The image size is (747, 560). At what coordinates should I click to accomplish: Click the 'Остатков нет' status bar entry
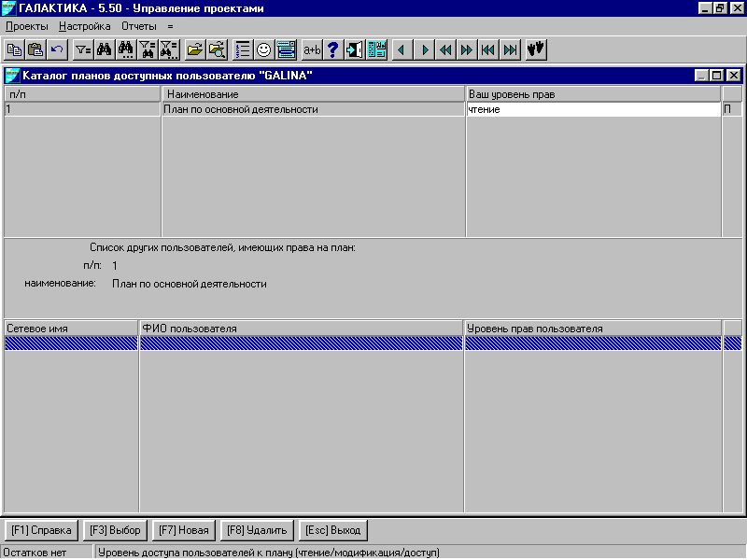[x=47, y=553]
